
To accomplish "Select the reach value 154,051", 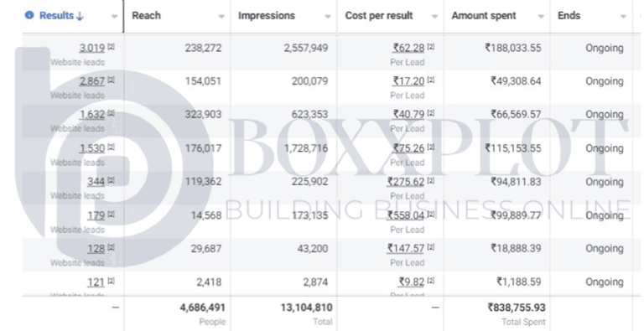I will 203,81.
